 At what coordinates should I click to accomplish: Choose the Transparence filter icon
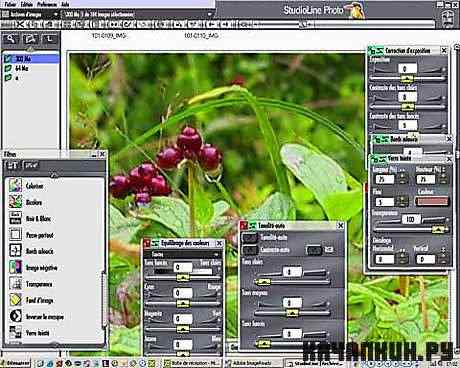coord(15,284)
